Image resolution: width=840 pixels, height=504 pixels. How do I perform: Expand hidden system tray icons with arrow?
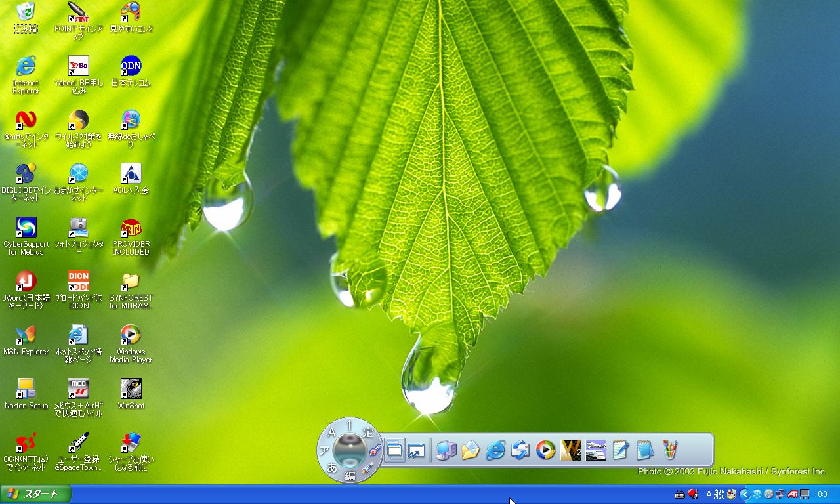point(745,494)
